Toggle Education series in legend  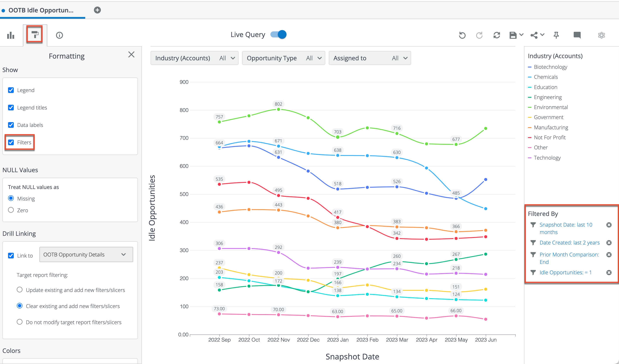click(543, 87)
